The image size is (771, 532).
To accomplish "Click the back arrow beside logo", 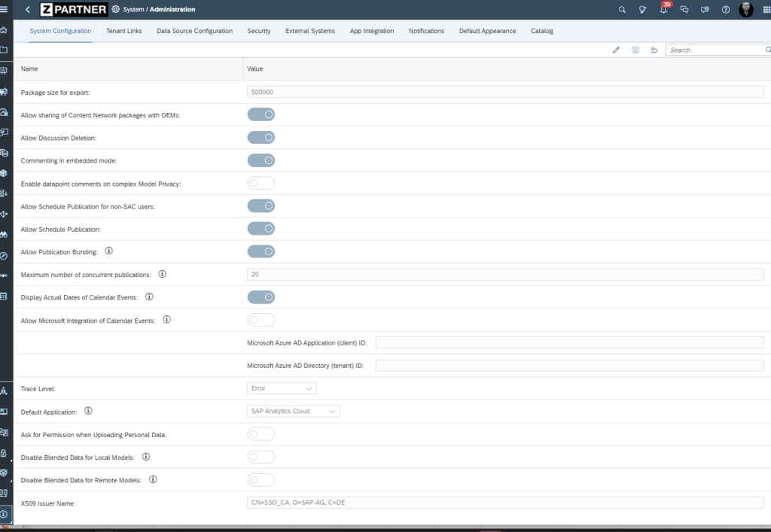I will [28, 10].
